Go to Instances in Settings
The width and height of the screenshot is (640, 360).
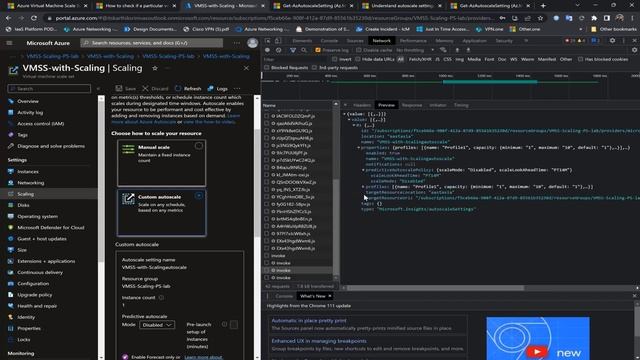[x=28, y=172]
